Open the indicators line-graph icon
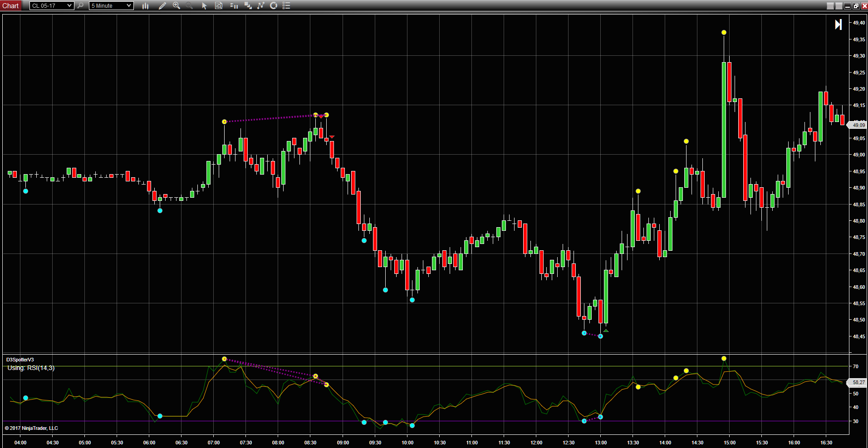The width and height of the screenshot is (868, 448). coord(260,5)
